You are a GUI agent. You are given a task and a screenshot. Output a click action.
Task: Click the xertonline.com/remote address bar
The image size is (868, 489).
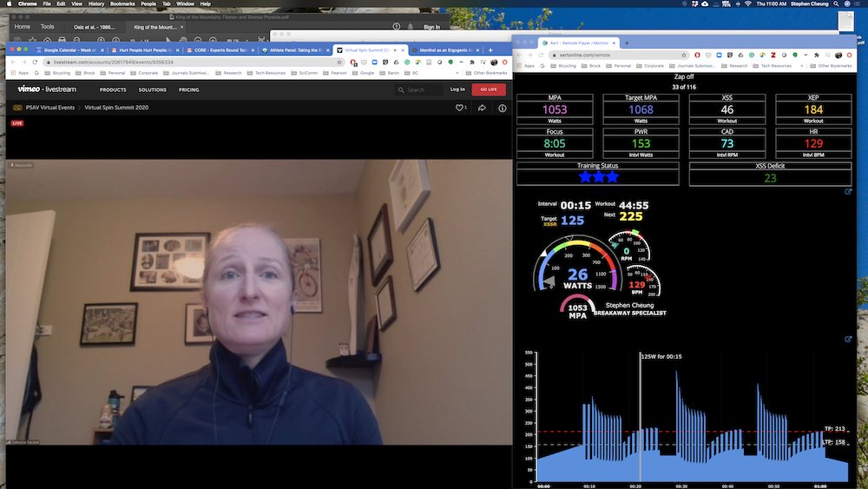click(618, 55)
